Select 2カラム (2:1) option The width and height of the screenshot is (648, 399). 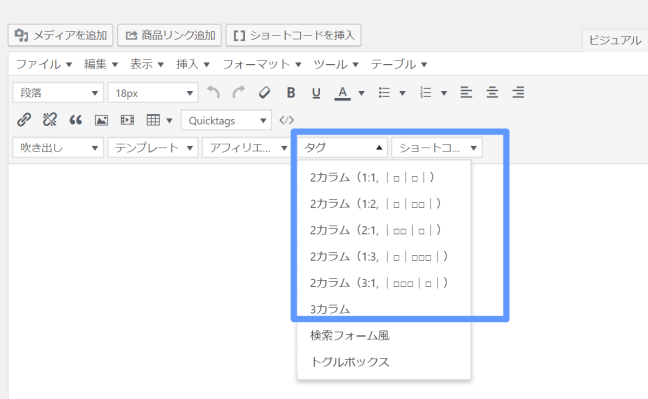coord(384,230)
